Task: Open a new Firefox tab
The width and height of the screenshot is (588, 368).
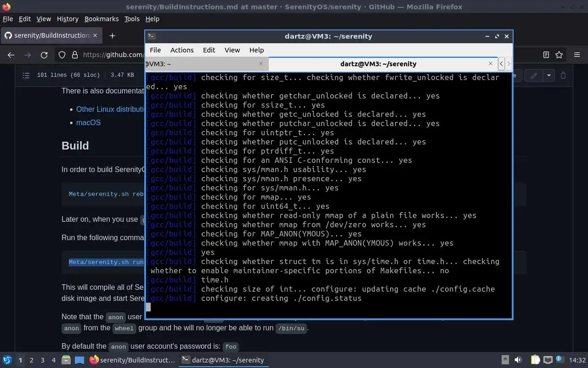Action: (x=112, y=35)
